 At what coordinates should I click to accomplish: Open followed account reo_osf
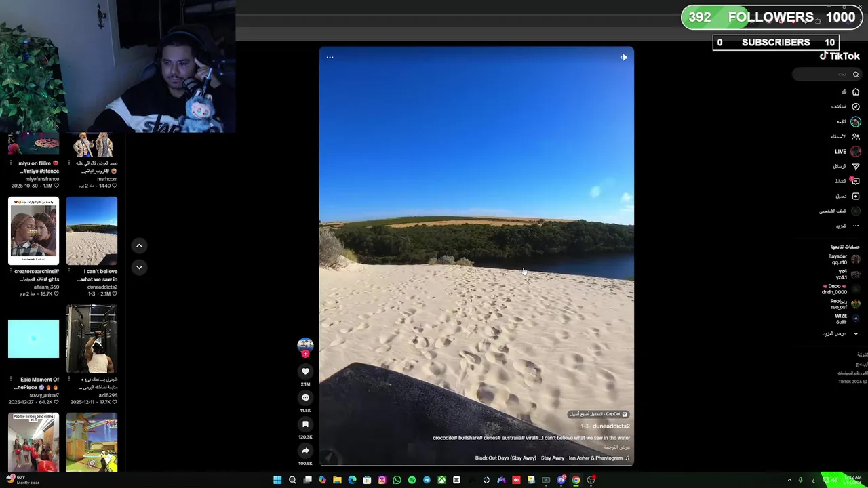(845, 304)
